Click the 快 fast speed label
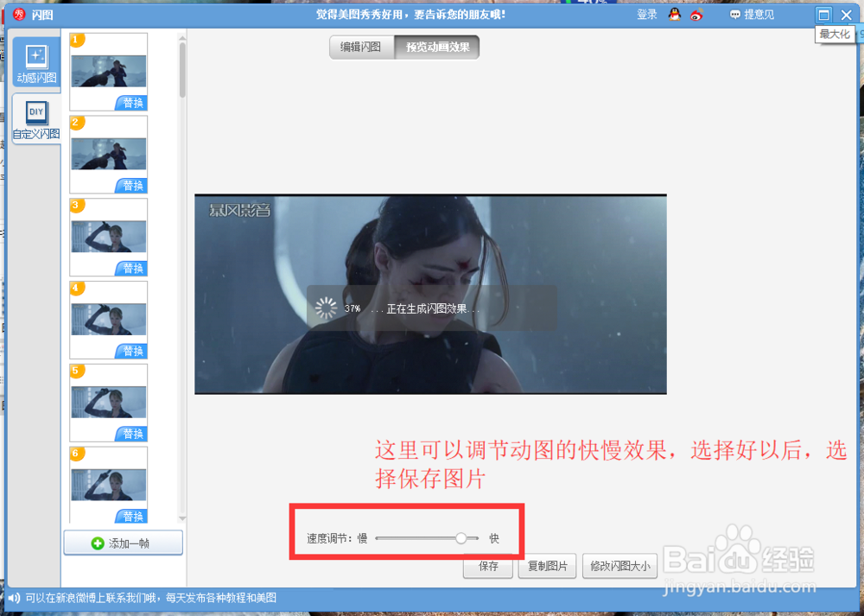864x616 pixels. 494,538
